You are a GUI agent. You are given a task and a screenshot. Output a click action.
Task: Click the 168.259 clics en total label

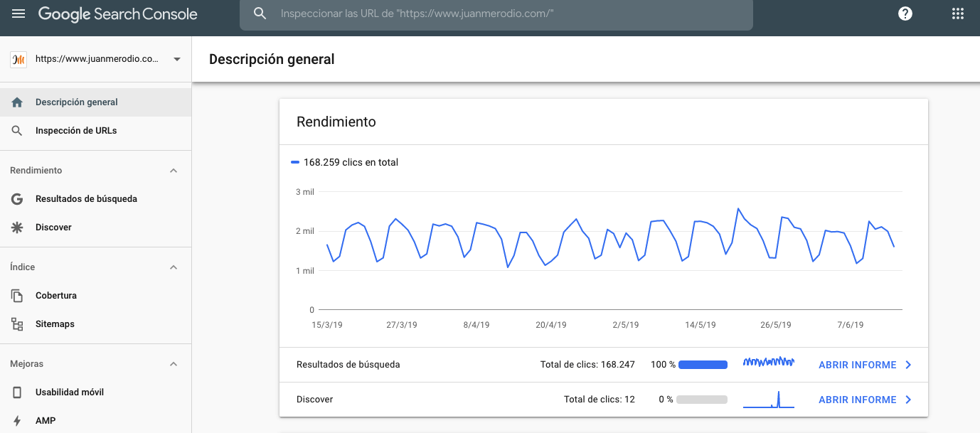click(x=351, y=163)
